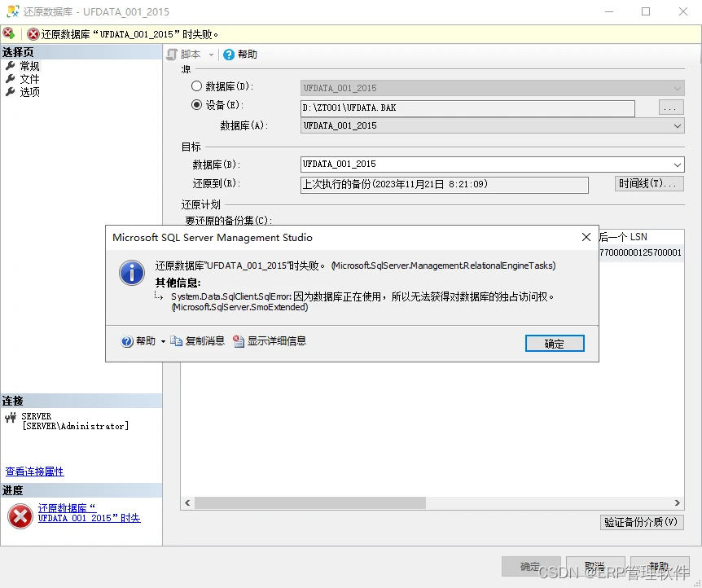Click the 取消 button at window bottom
Image resolution: width=702 pixels, height=588 pixels.
595,567
